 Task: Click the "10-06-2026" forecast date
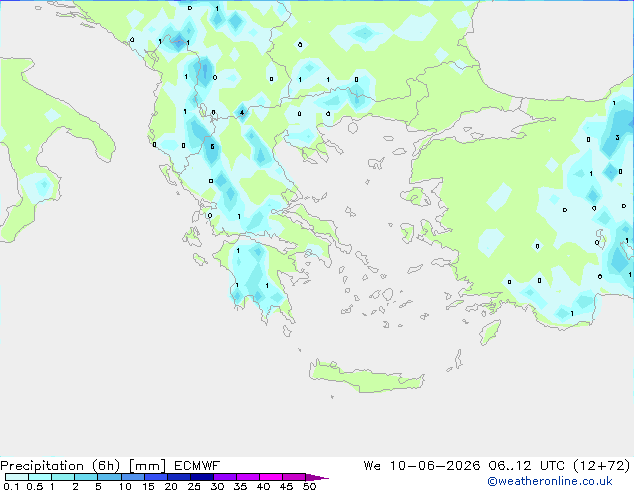(435, 466)
